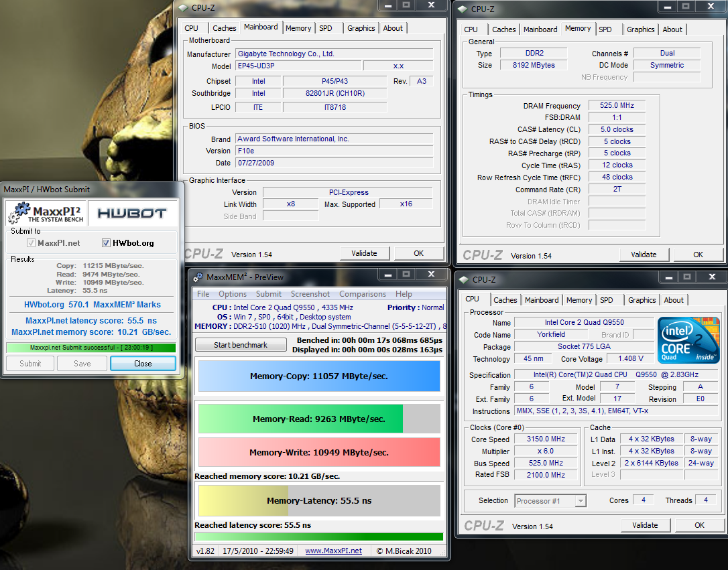
Task: Click the green progress bar in MaxxMEM
Action: 318,537
